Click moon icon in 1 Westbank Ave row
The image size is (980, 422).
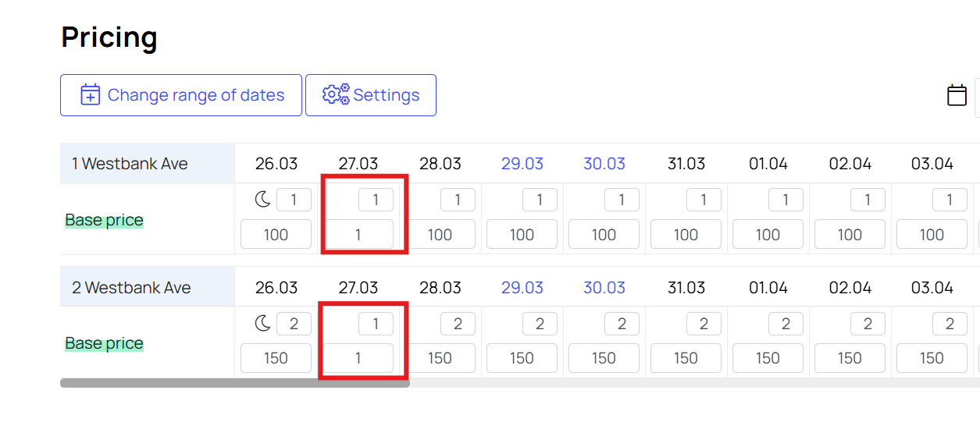click(x=263, y=200)
